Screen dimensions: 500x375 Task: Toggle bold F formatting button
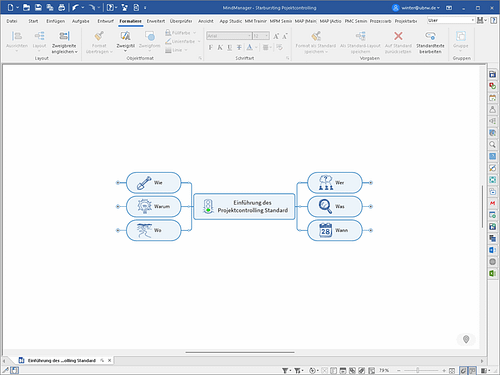(x=211, y=47)
